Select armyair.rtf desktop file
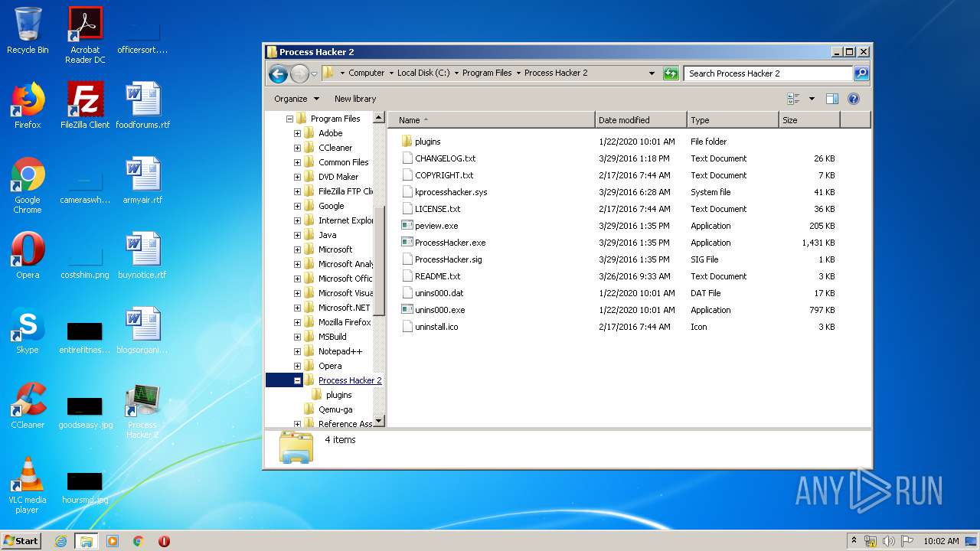The width and height of the screenshot is (980, 551). tap(142, 181)
